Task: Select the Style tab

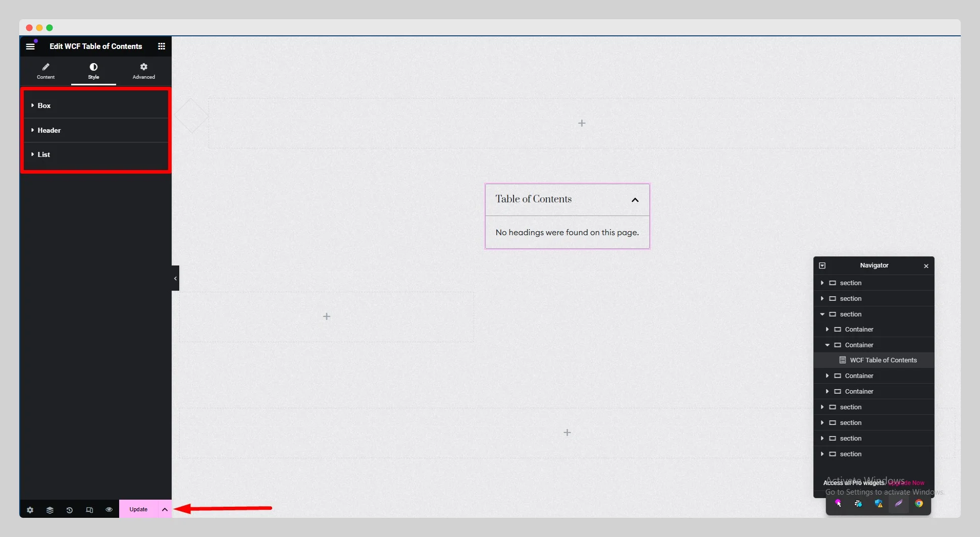Action: [93, 71]
